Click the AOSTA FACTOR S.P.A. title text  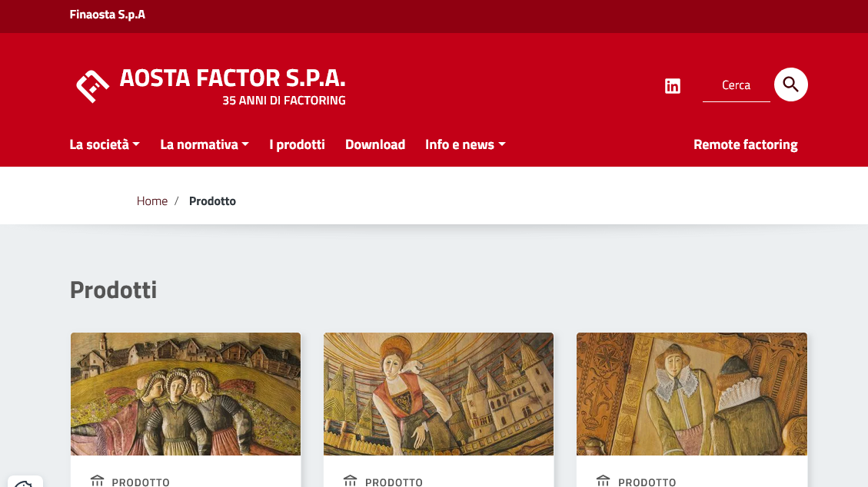point(232,78)
